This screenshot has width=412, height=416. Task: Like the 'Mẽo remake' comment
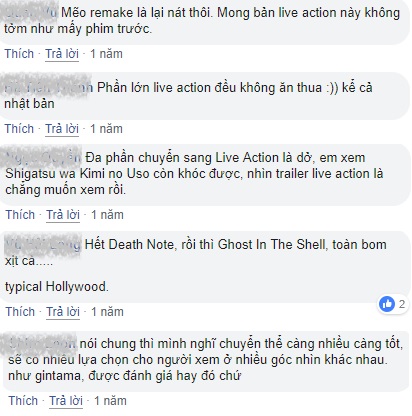(x=19, y=53)
